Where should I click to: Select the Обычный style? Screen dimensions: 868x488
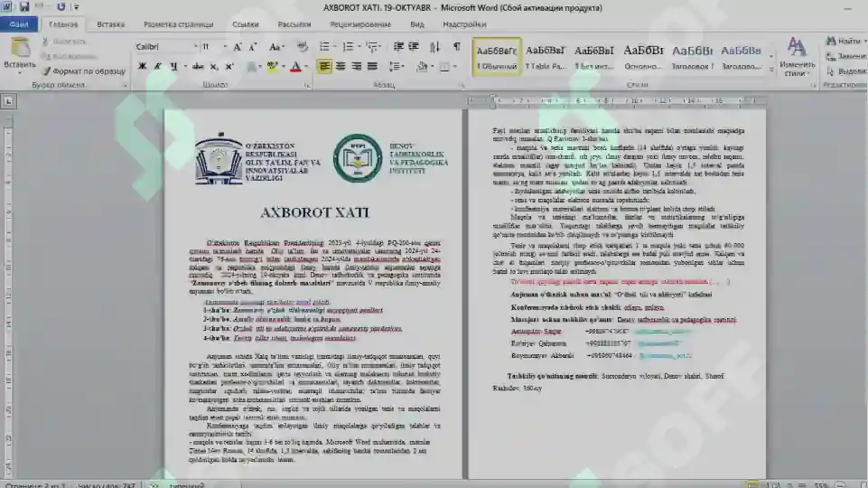tap(497, 57)
